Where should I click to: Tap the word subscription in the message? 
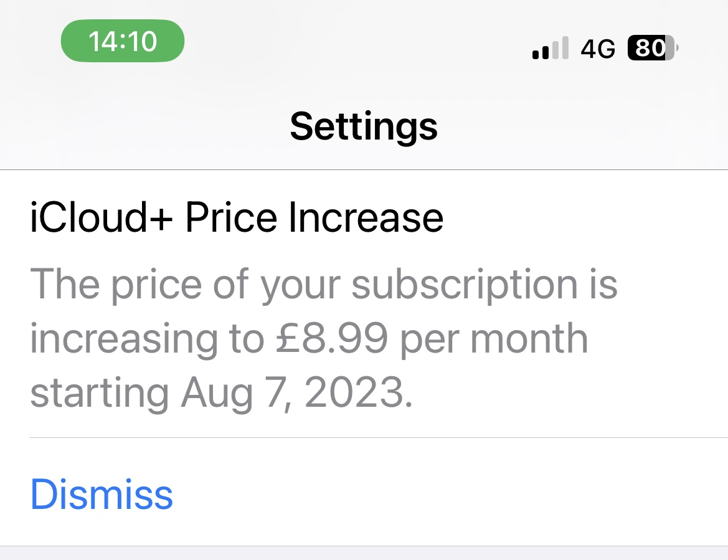click(465, 285)
